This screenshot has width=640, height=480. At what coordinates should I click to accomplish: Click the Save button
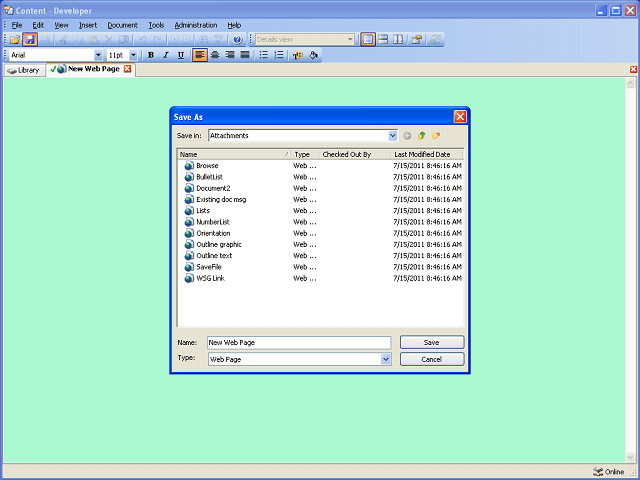432,342
